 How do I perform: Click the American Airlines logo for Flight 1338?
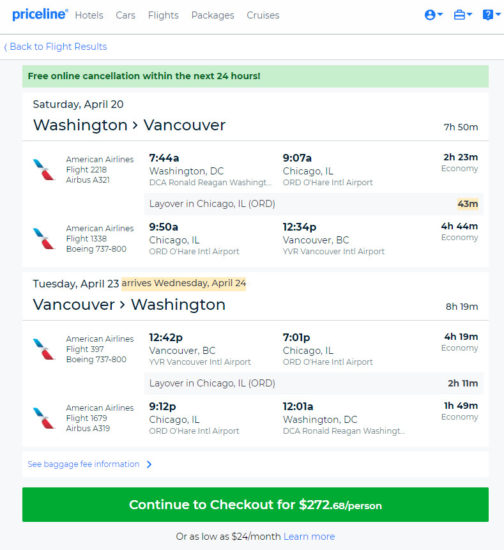(x=43, y=239)
